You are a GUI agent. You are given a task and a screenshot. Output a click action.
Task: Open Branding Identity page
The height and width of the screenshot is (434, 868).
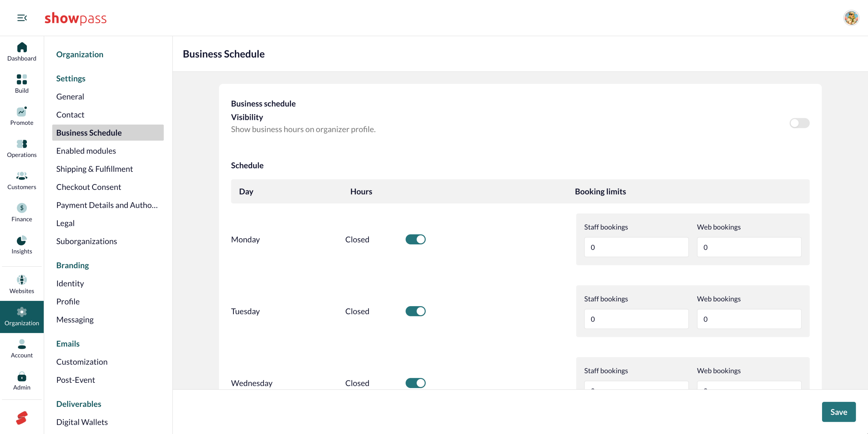(x=108, y=283)
